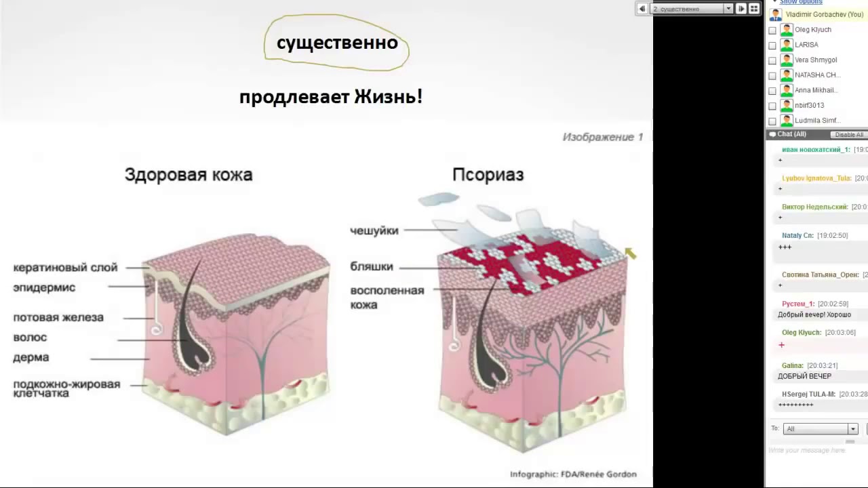Click Vladimir Gorbachev's presenter avatar
868x488 pixels.
pyautogui.click(x=775, y=15)
